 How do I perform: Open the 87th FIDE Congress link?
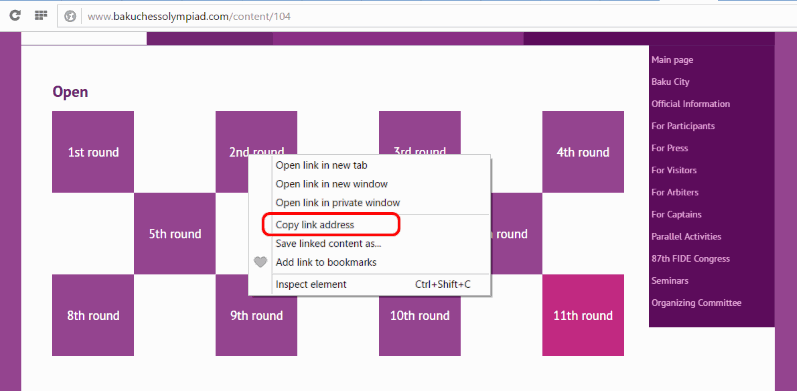tap(690, 259)
